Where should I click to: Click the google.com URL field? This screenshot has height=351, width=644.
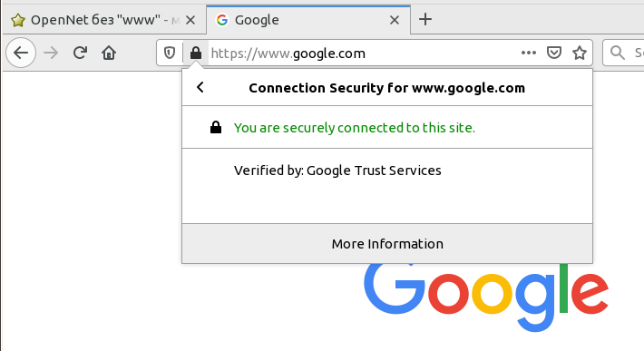(x=361, y=53)
